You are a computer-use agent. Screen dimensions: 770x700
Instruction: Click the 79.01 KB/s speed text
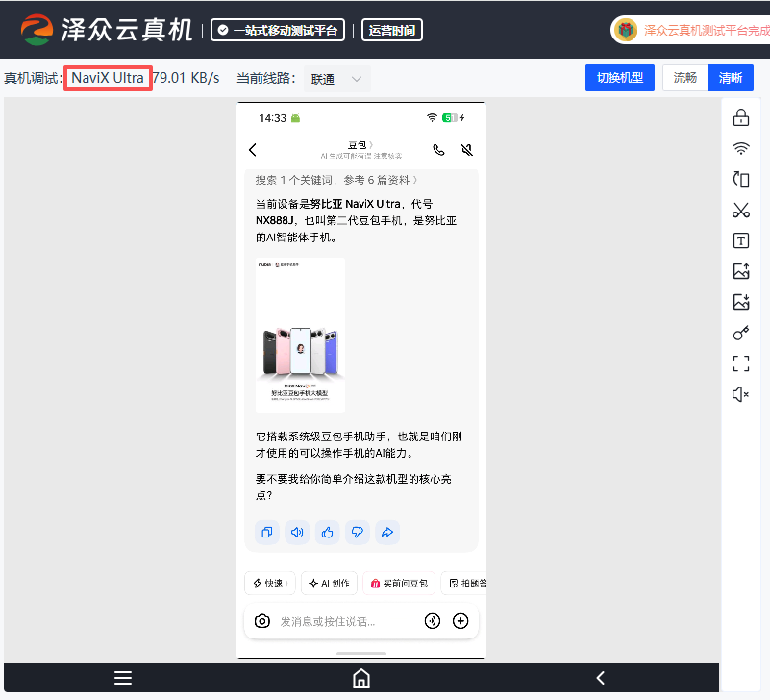click(186, 78)
